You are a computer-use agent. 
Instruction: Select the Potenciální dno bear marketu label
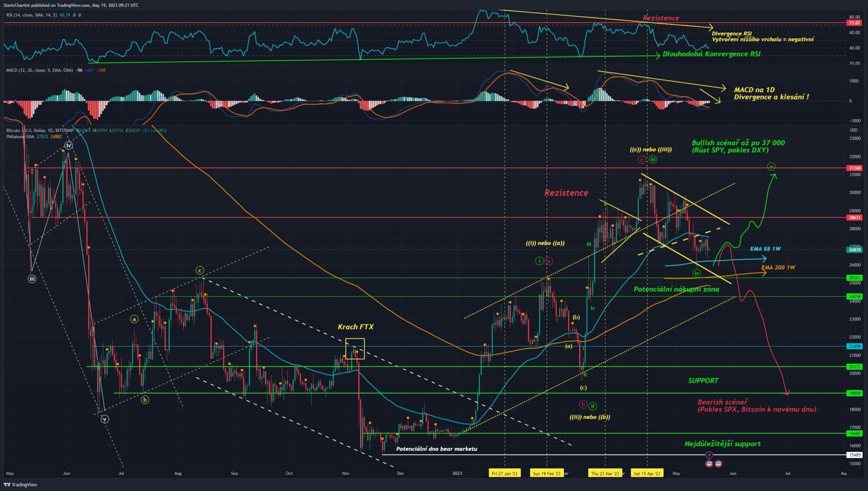(x=437, y=449)
